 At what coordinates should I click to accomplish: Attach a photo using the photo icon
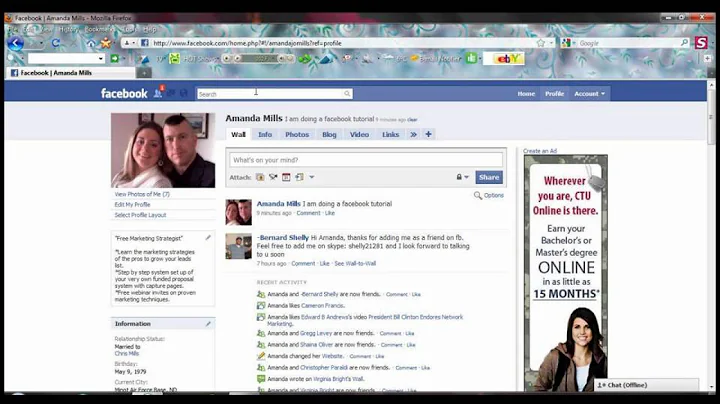(260, 177)
